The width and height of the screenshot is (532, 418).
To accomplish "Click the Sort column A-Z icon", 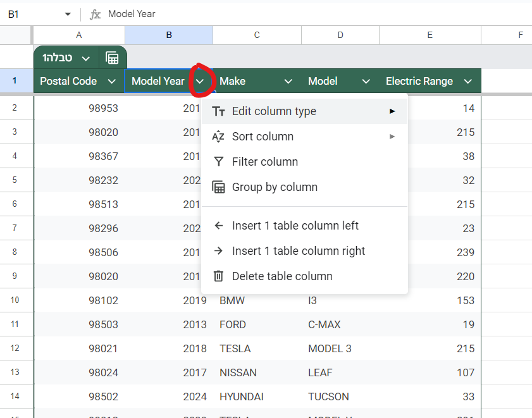I will (218, 137).
